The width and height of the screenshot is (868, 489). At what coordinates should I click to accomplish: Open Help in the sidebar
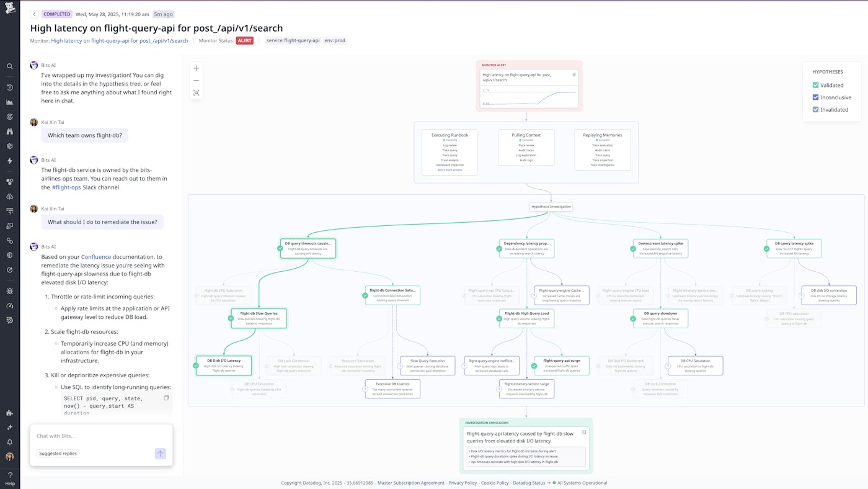10,478
